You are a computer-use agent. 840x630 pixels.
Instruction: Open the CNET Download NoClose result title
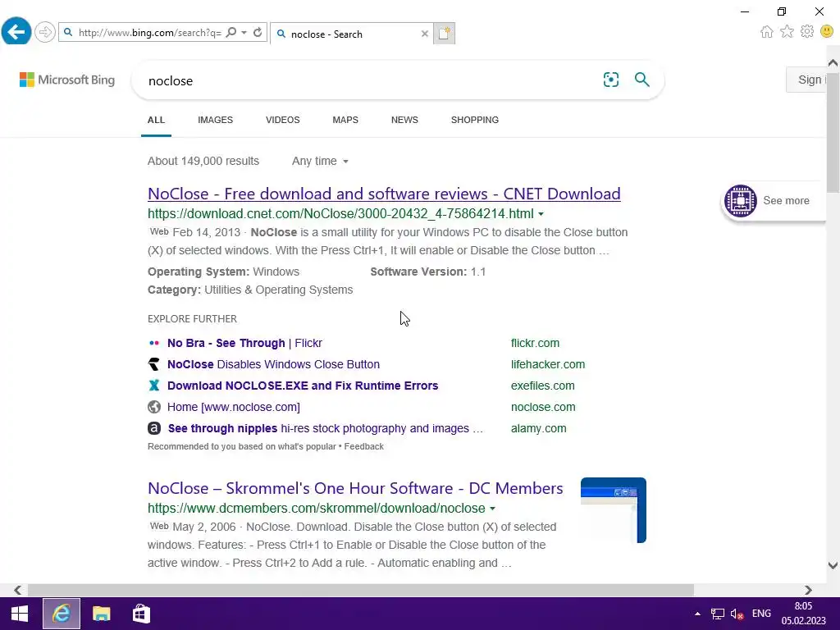[x=384, y=194]
